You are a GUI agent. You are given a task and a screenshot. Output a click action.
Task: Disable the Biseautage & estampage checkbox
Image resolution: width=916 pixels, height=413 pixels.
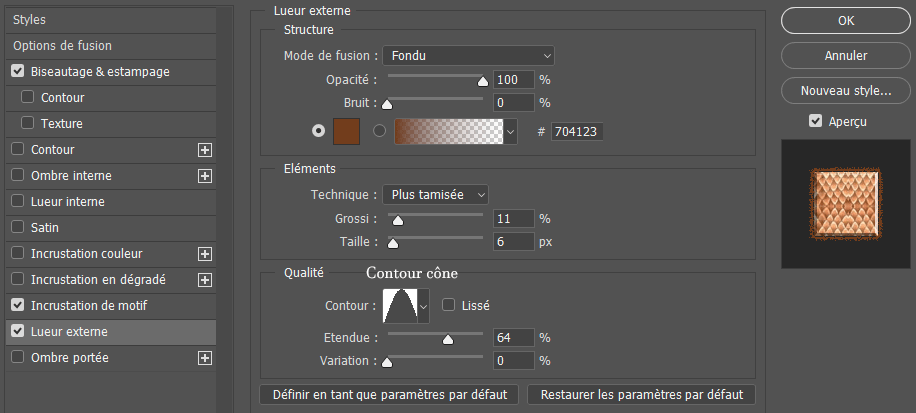18,72
